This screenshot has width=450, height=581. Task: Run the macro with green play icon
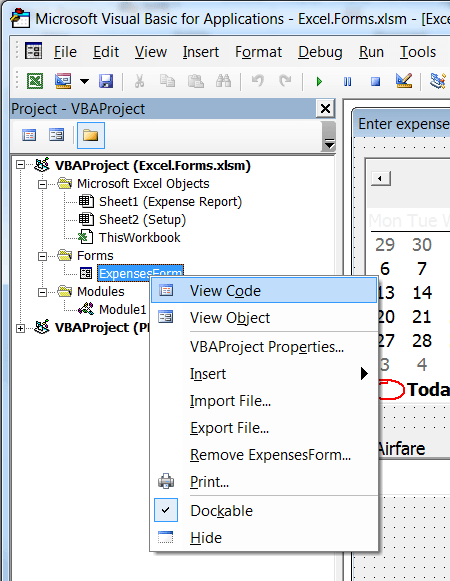click(319, 81)
